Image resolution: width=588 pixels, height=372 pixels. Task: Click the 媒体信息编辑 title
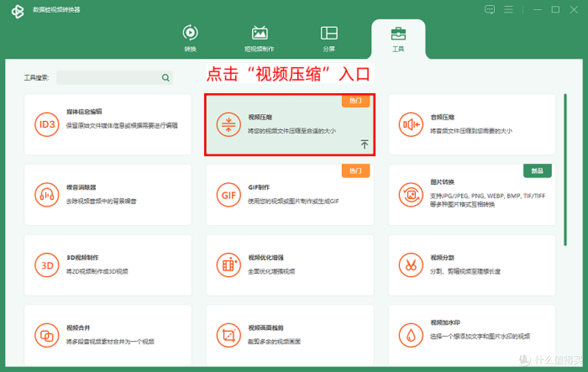point(84,112)
